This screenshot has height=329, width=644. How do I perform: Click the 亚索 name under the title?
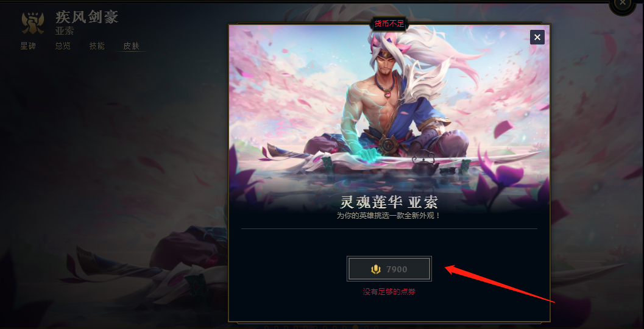point(64,31)
